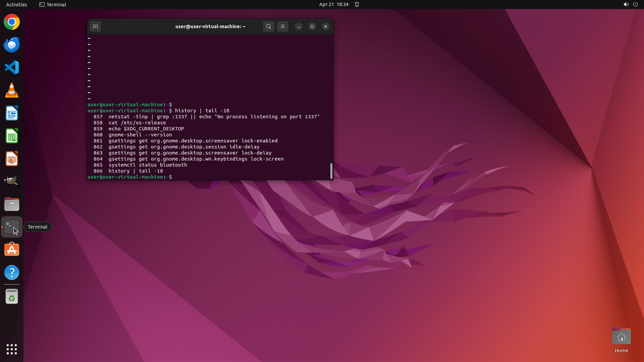Open new tab in terminal
644x362 pixels.
click(95, 26)
